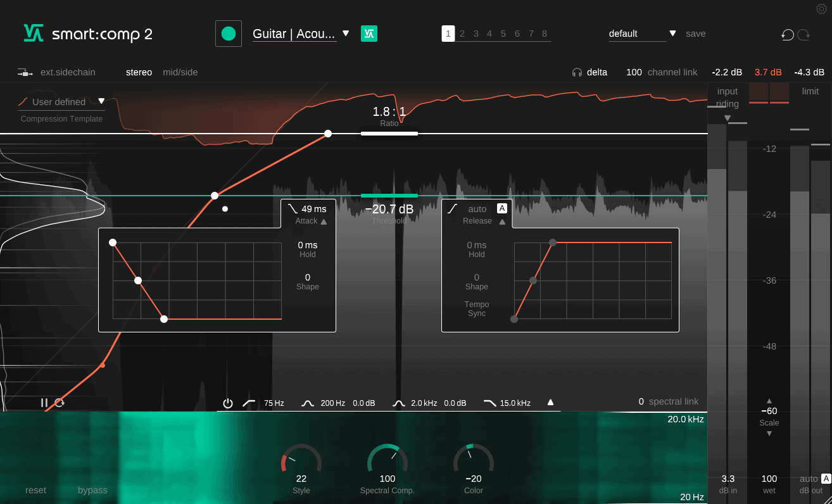This screenshot has width=832, height=504.
Task: Click the undo arrow icon
Action: [x=788, y=35]
